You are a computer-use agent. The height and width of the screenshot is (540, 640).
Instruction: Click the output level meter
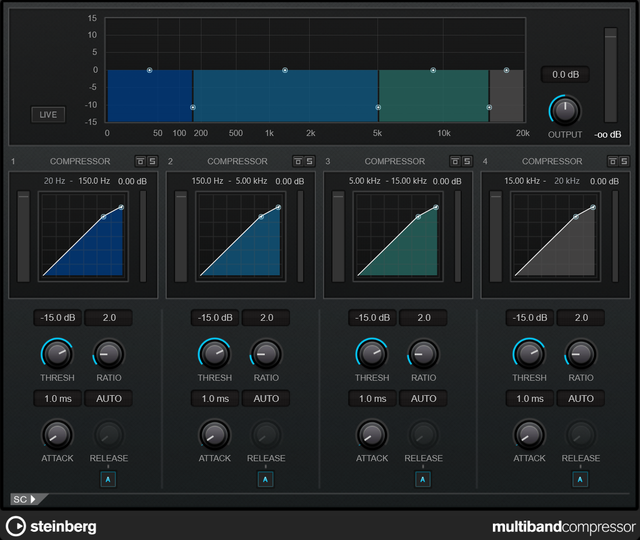[611, 75]
